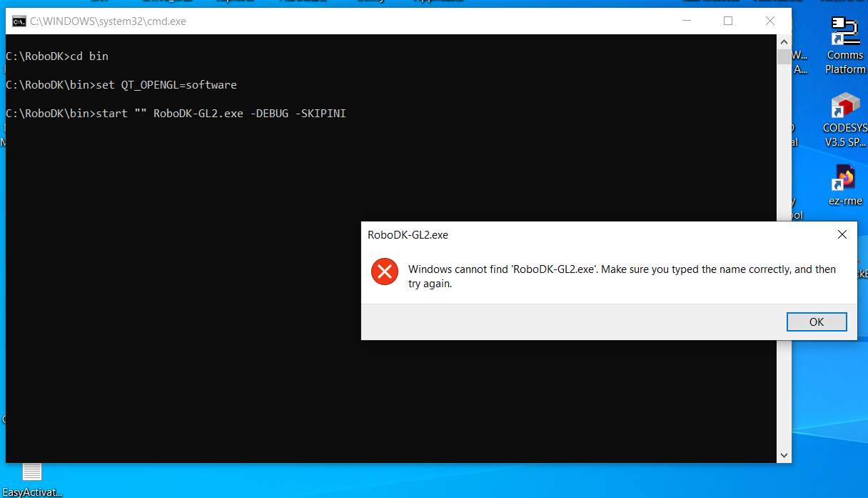Screen dimensions: 868x498
Task: Click the red error icon in the dialog
Action: tap(385, 272)
